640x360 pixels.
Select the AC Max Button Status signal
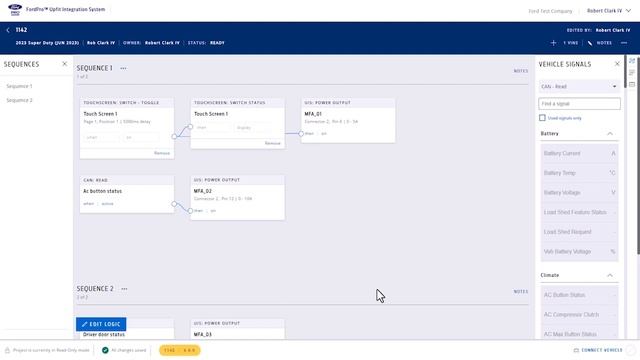point(579,333)
